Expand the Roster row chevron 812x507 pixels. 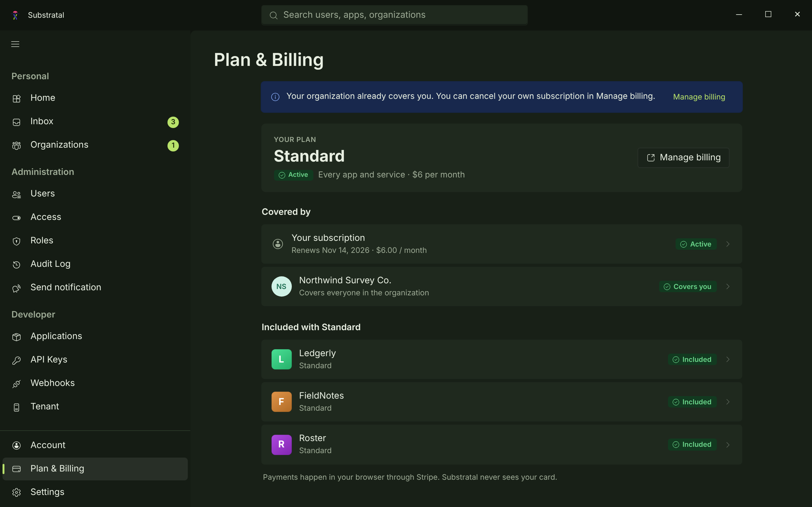728,444
